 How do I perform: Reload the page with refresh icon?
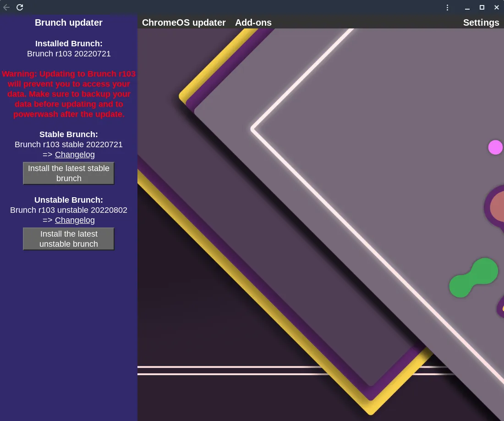pyautogui.click(x=20, y=7)
